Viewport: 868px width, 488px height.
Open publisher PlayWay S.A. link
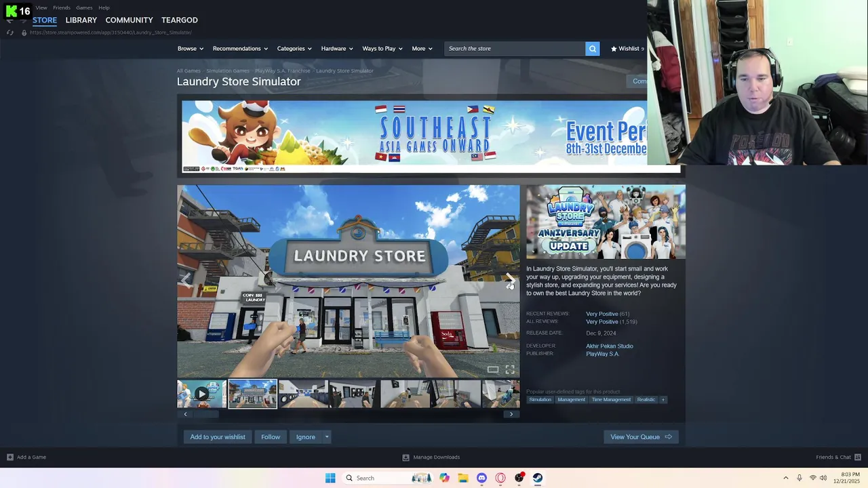pos(603,354)
